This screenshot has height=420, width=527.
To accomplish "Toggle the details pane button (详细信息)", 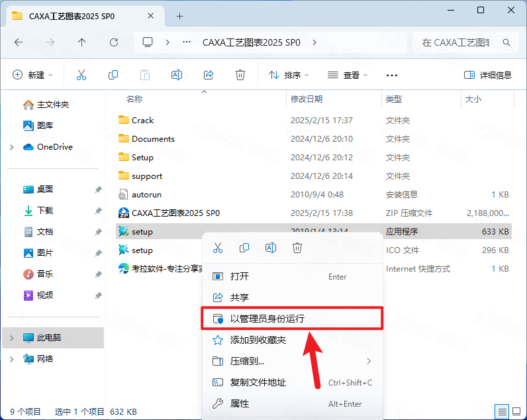I will tap(488, 75).
